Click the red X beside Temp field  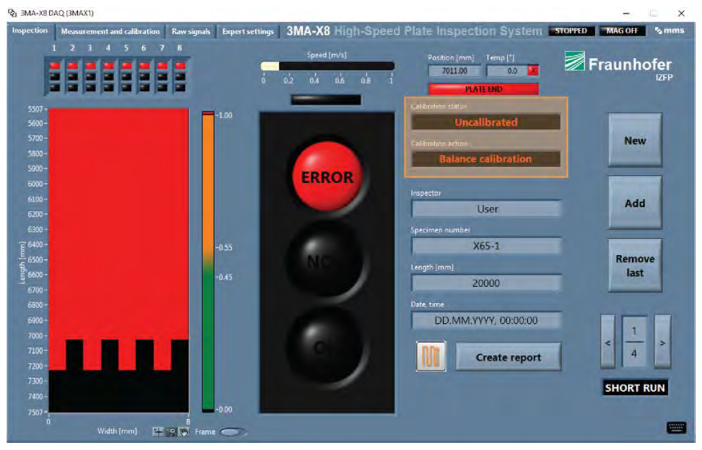click(533, 71)
